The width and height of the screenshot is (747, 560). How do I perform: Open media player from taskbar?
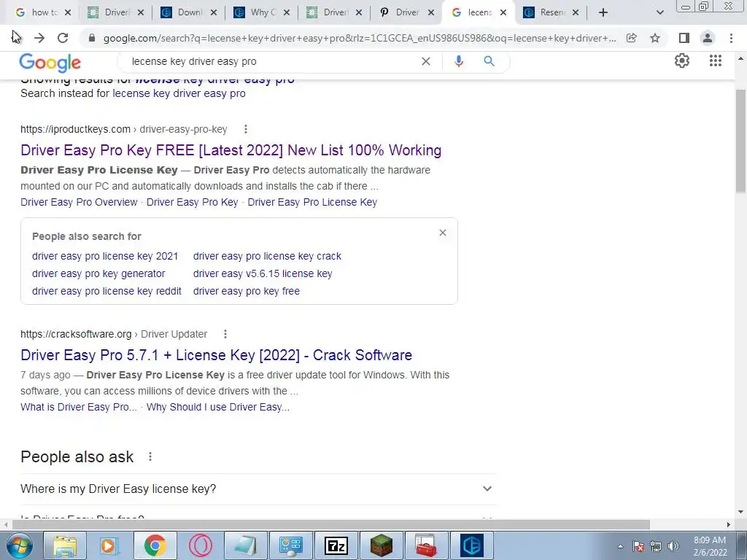pyautogui.click(x=109, y=545)
